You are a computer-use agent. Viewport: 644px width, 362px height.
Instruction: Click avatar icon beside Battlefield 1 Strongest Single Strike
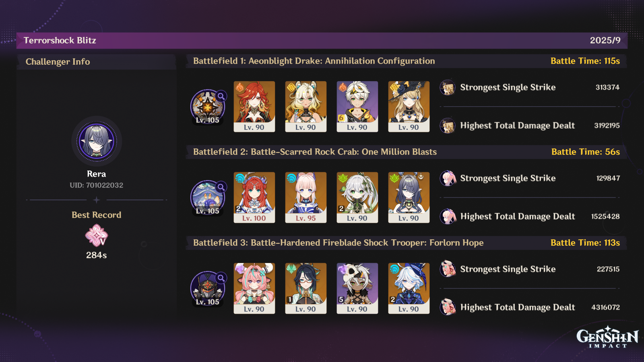coord(448,87)
